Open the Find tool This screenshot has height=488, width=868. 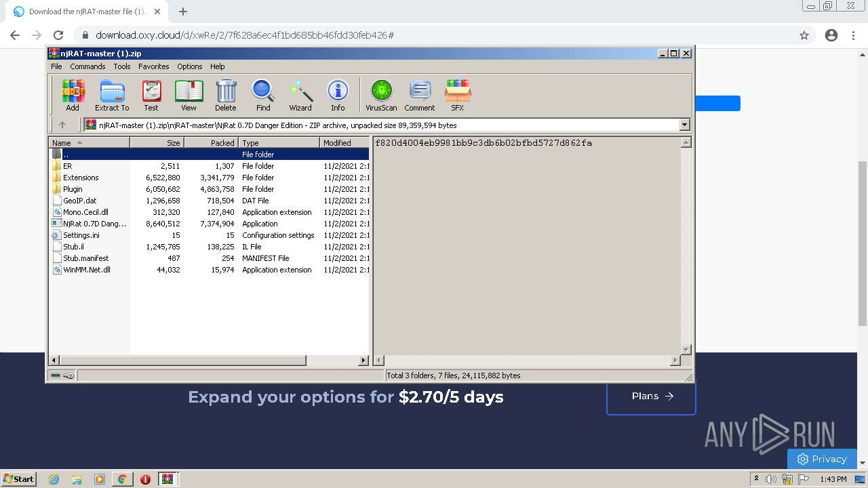click(263, 96)
